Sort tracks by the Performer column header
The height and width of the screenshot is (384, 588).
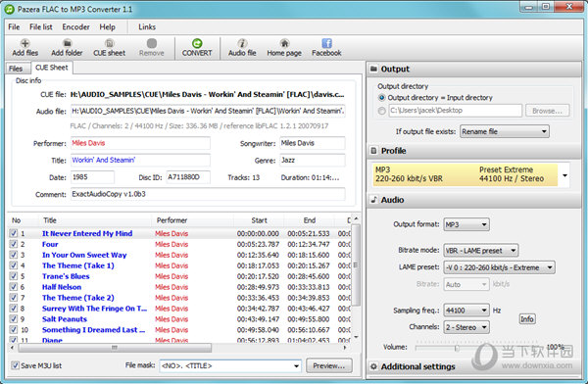(x=193, y=220)
